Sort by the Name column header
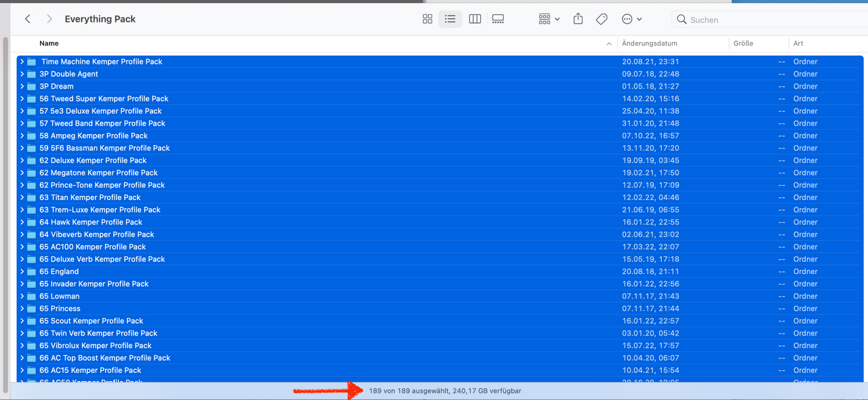The image size is (868, 400). coord(49,43)
